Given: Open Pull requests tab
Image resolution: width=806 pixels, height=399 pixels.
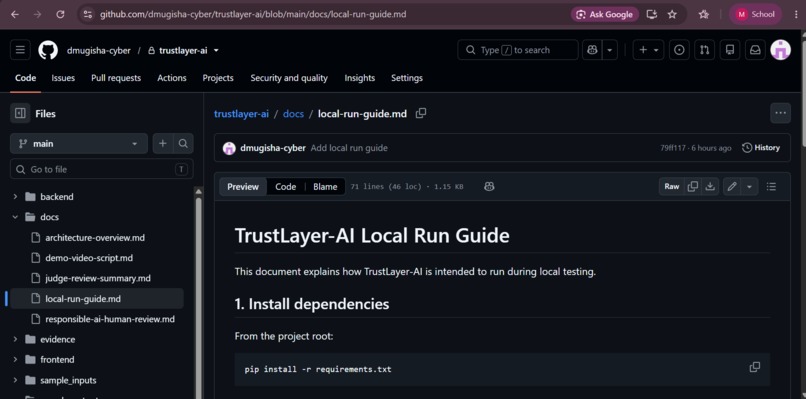Looking at the screenshot, I should point(116,78).
